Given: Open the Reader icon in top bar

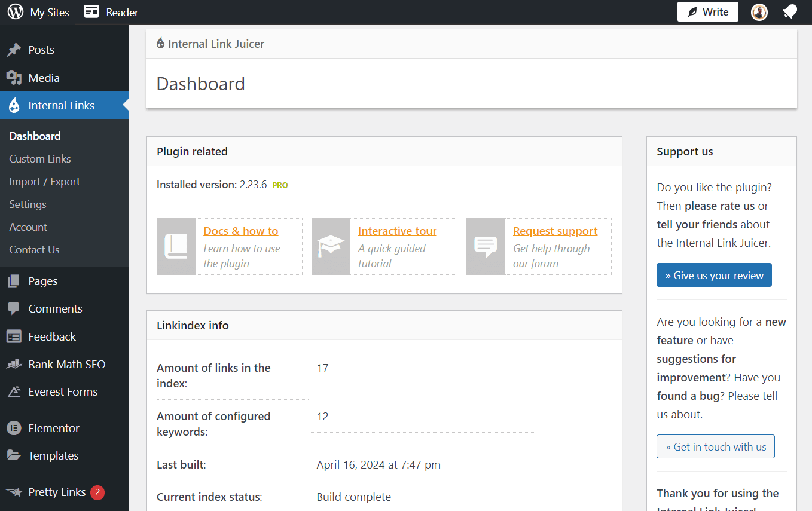Looking at the screenshot, I should [91, 12].
